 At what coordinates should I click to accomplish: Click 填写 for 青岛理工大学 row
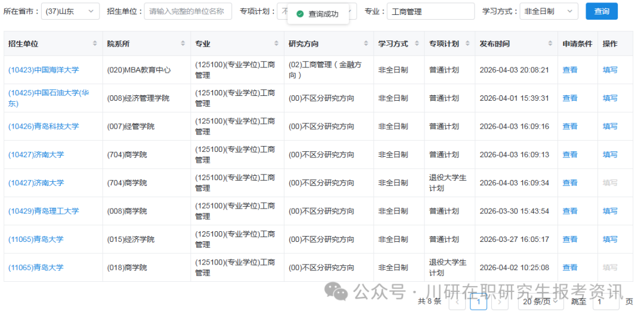pyautogui.click(x=610, y=211)
